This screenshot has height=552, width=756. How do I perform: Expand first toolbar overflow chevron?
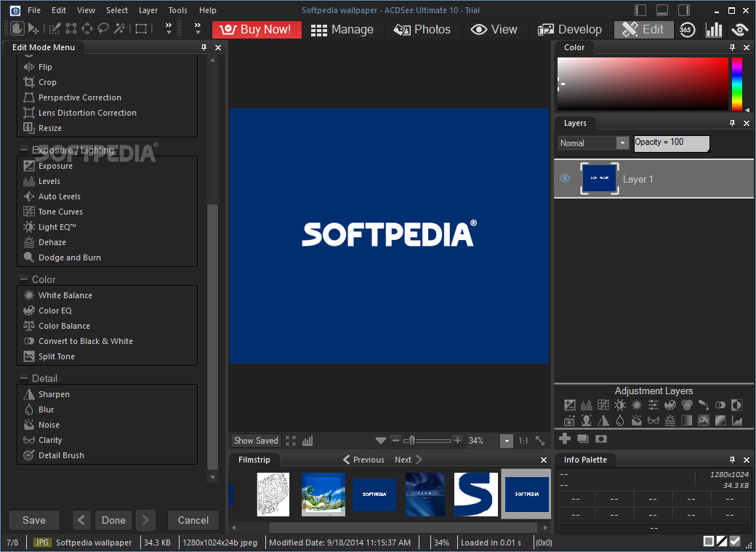(x=168, y=28)
